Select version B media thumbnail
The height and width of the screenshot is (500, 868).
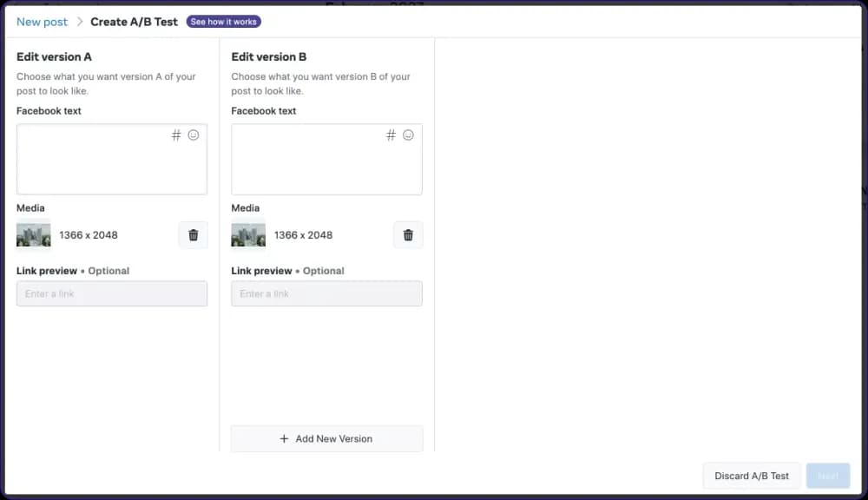[248, 235]
